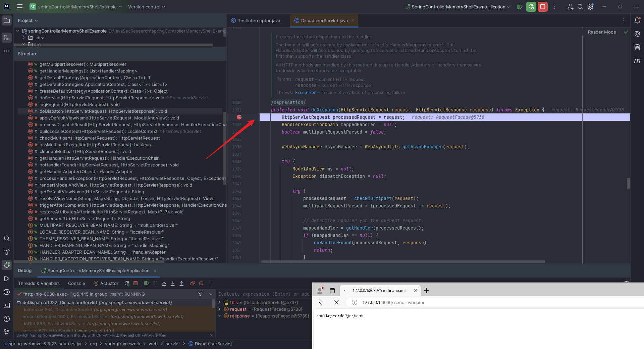This screenshot has height=349, width=644.
Task: Click View Breakpoints icon in debug toolbar
Action: (x=193, y=283)
